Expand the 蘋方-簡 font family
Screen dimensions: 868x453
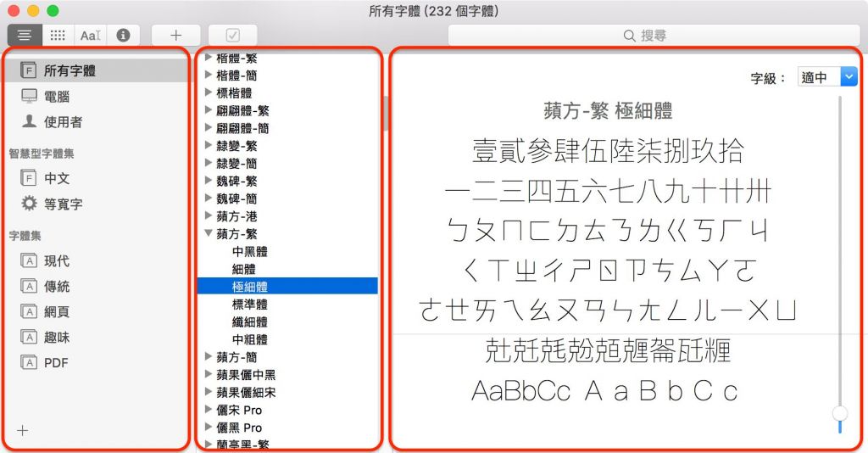209,356
